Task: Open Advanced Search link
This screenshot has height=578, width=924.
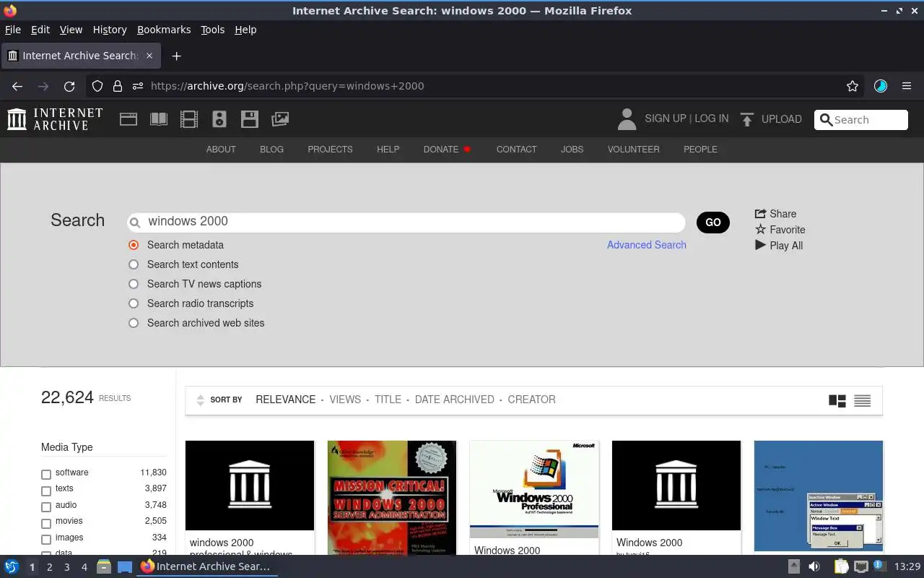Action: coord(647,245)
